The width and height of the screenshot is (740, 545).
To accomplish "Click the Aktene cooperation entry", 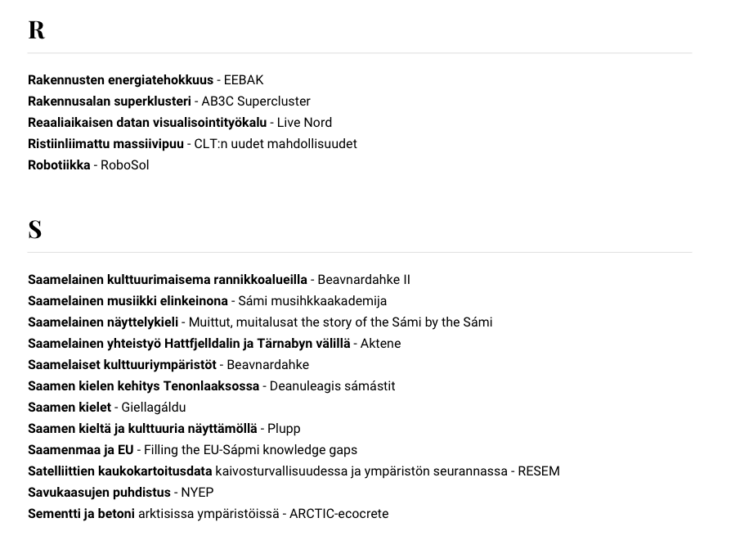I will tap(214, 344).
